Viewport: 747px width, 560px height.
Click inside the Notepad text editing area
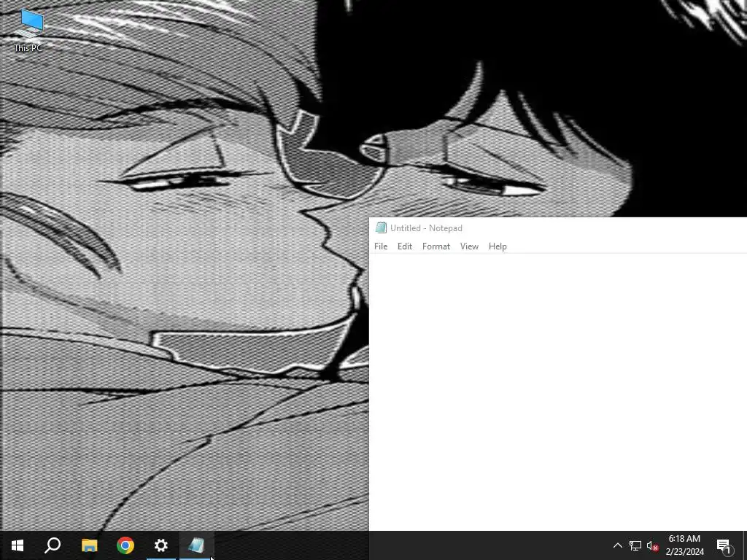558,392
